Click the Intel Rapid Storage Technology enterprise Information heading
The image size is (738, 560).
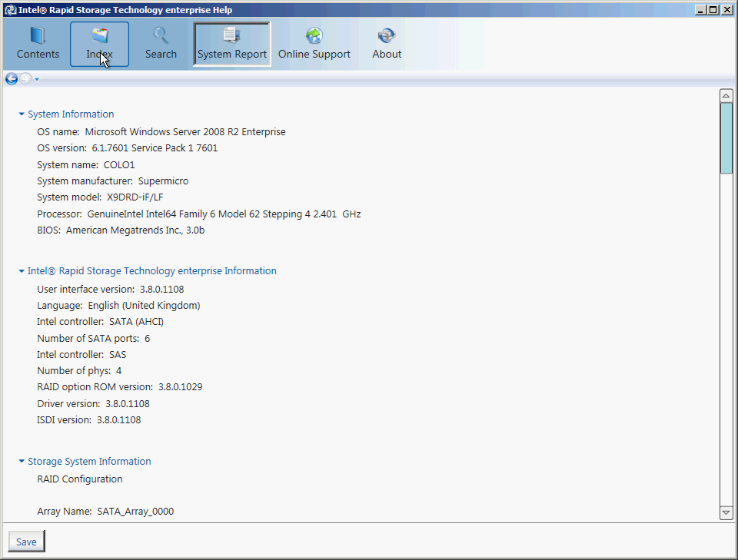click(152, 271)
